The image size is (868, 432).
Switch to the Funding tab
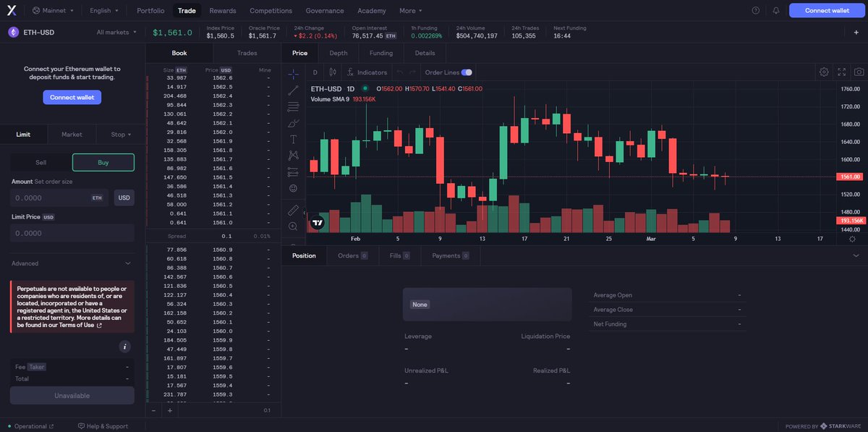[x=381, y=53]
